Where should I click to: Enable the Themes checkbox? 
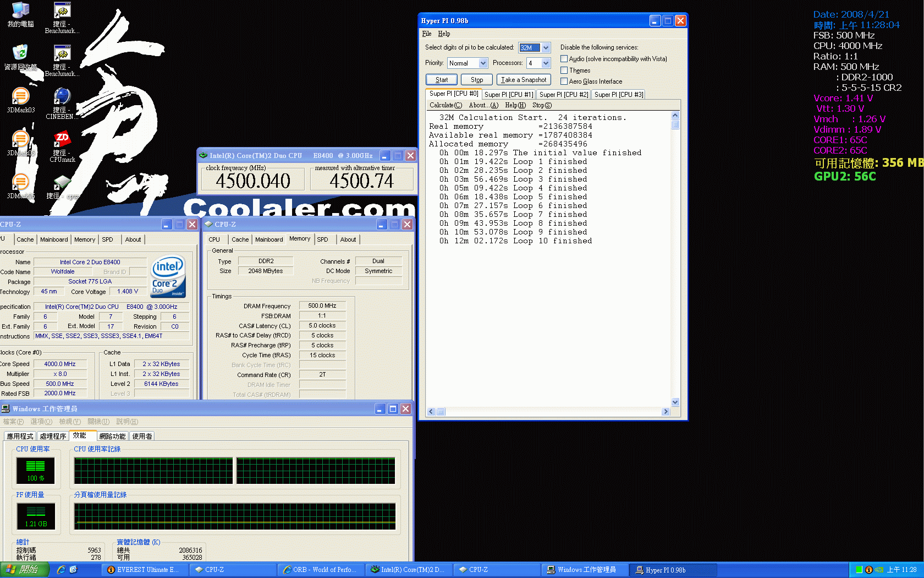coord(564,70)
